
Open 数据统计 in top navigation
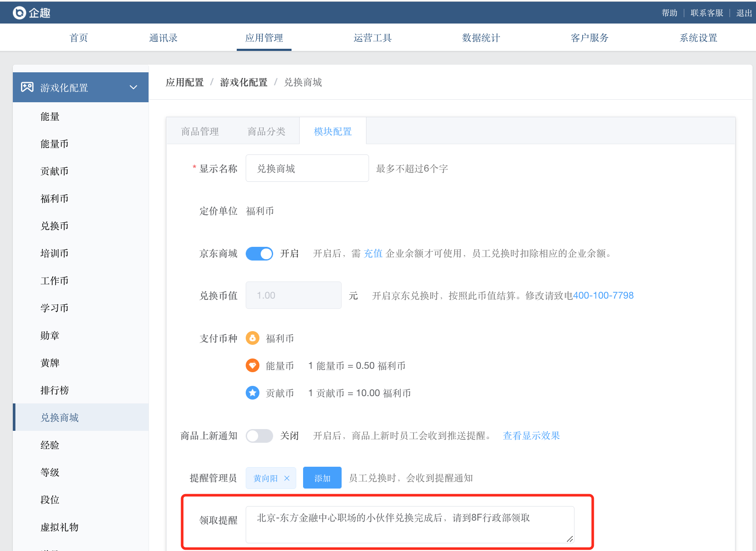pyautogui.click(x=481, y=38)
